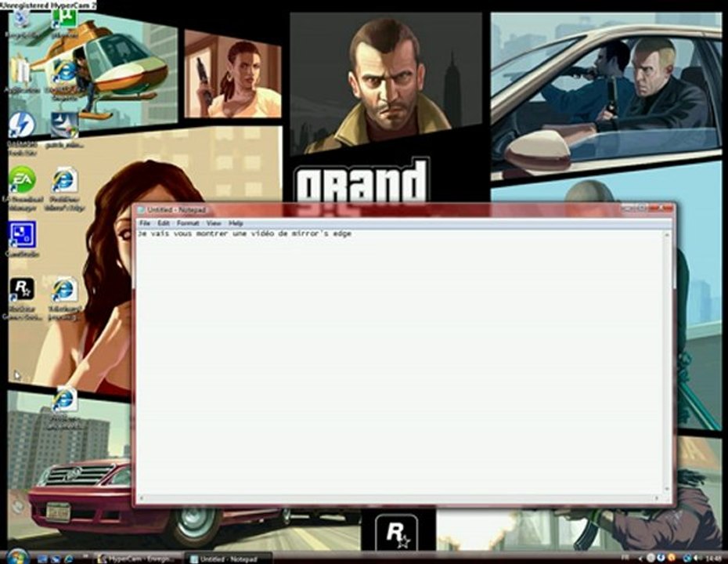Click the Show Desktop quick launch icon
Image resolution: width=728 pixels, height=564 pixels.
point(42,558)
